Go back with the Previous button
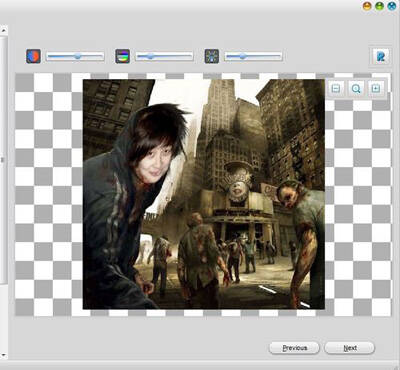This screenshot has width=400, height=370. point(294,348)
